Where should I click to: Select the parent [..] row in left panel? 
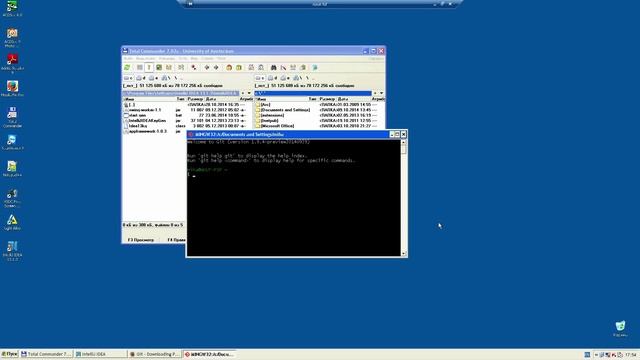[187, 105]
